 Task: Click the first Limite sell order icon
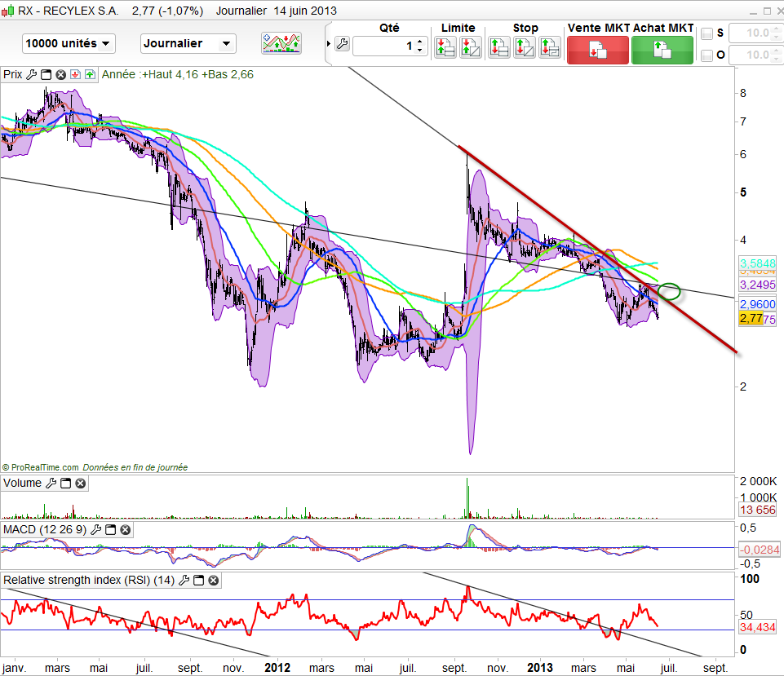tap(445, 47)
